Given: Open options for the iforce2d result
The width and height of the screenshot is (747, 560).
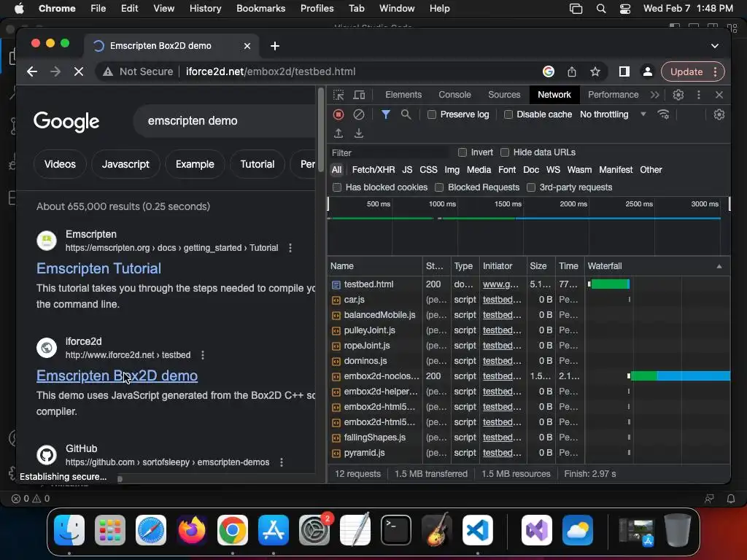Looking at the screenshot, I should coord(203,355).
